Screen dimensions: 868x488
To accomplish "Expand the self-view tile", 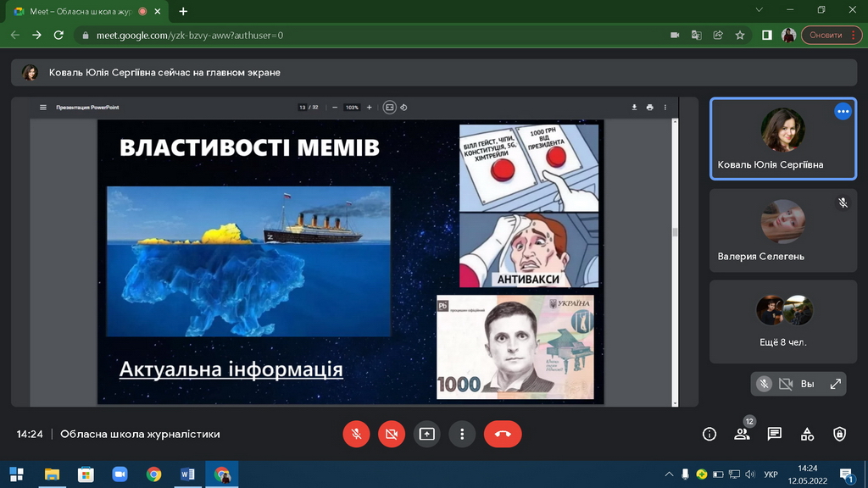I will 835,384.
